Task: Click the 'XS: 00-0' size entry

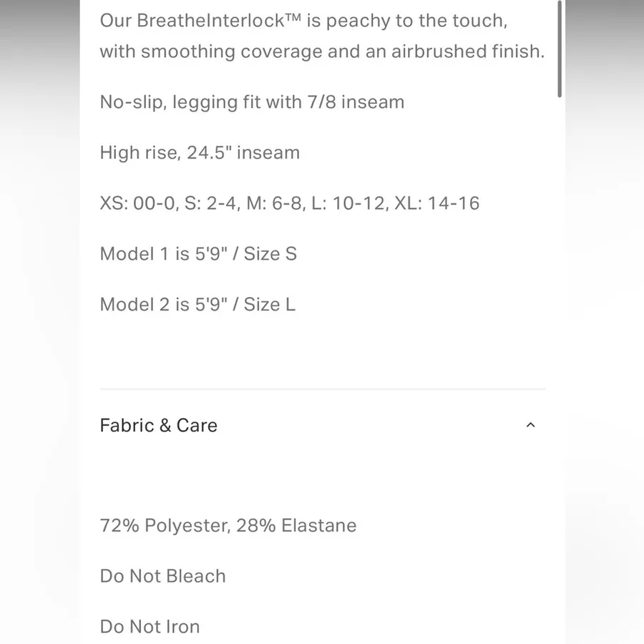Action: tap(138, 203)
